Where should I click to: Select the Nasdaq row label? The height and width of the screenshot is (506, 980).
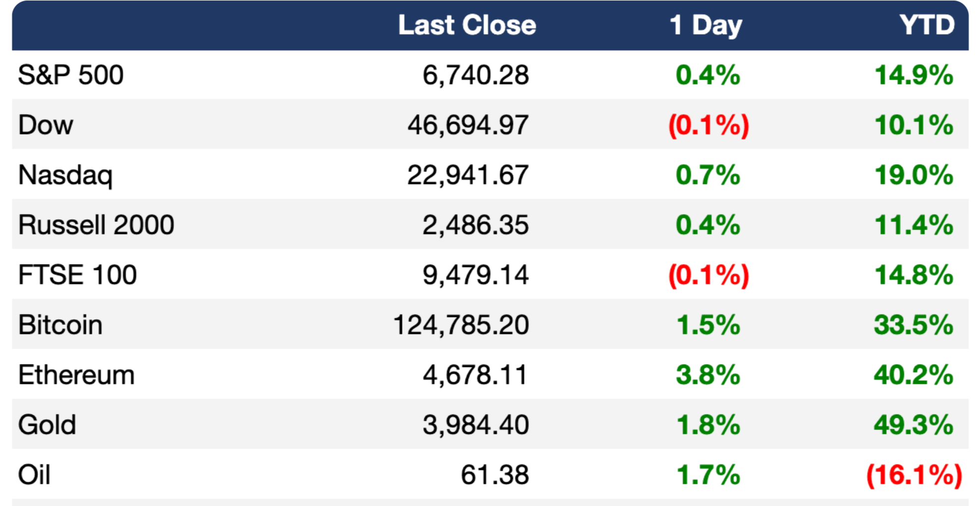(x=65, y=175)
